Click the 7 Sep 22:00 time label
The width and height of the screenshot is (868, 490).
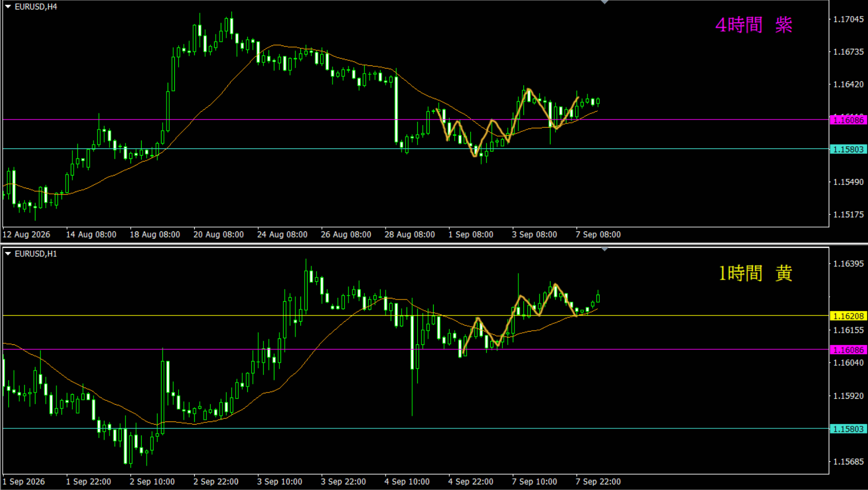click(x=598, y=482)
